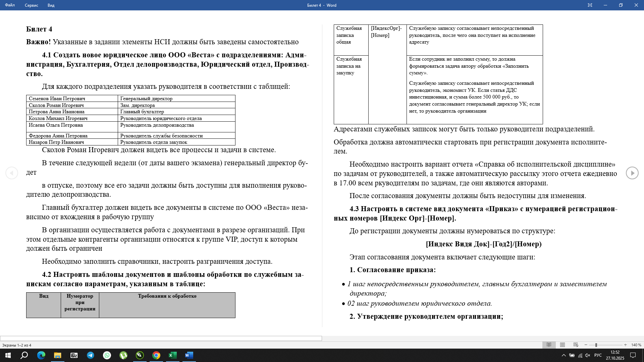Unmute the system speaker
The width and height of the screenshot is (644, 362).
click(587, 356)
